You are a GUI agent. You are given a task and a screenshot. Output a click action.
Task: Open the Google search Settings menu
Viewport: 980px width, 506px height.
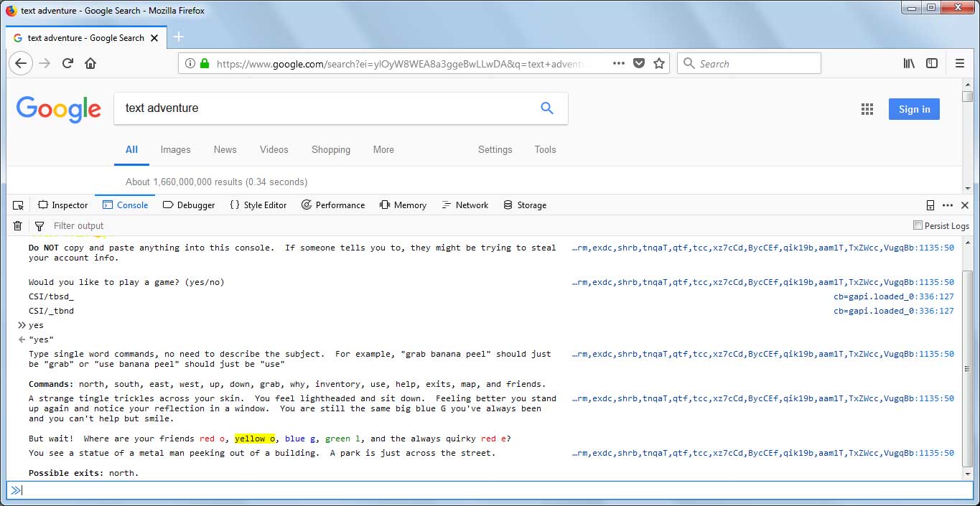point(495,149)
